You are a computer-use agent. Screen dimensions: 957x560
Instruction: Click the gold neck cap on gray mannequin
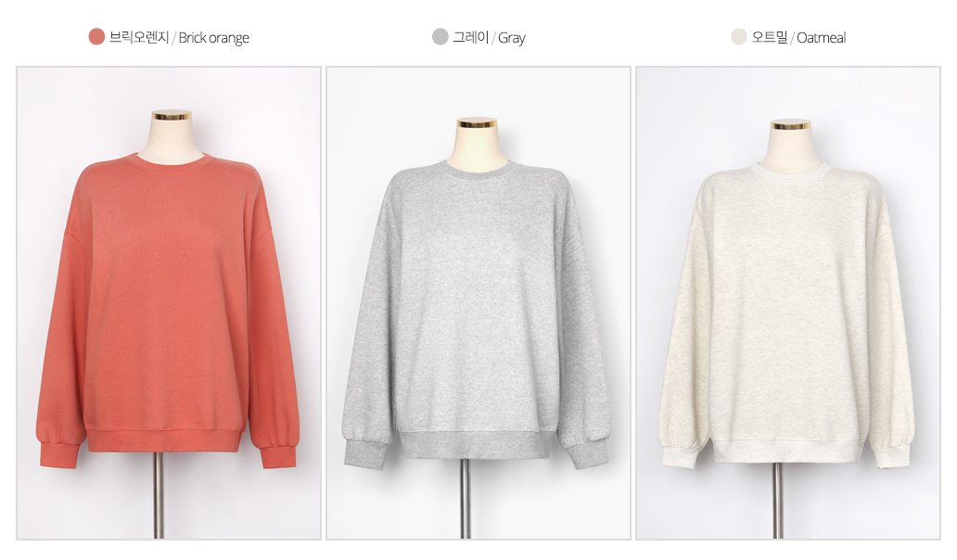(478, 123)
